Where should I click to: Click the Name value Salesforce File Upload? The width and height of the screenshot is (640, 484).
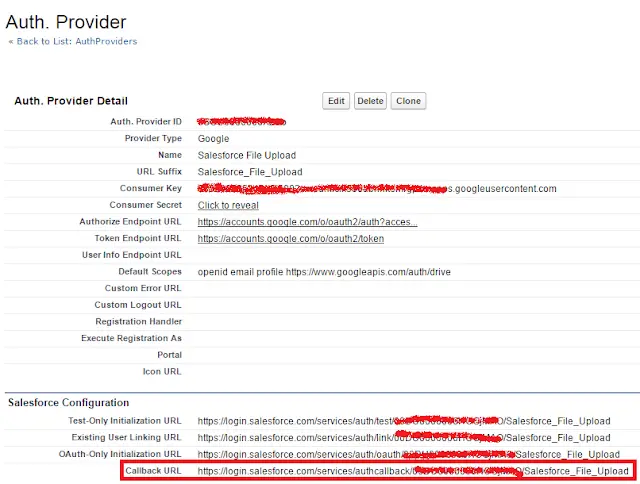[x=247, y=155]
